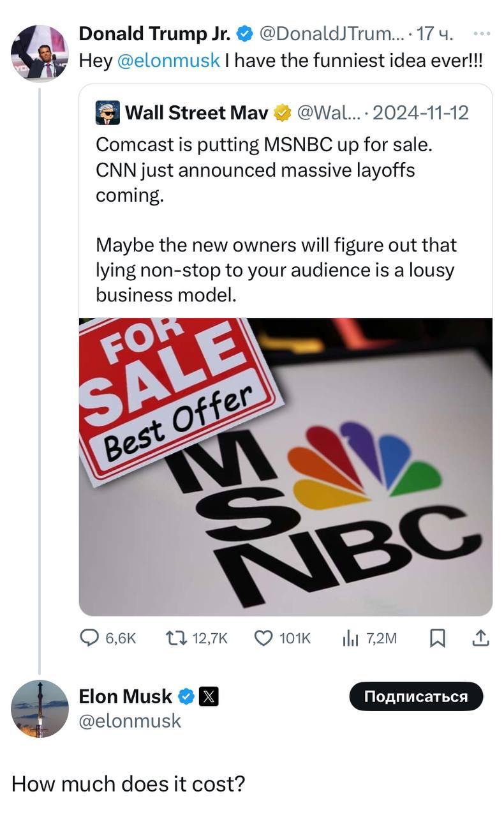Click Elon Musk's blue verified checkmark
The height and width of the screenshot is (817, 504).
[186, 696]
